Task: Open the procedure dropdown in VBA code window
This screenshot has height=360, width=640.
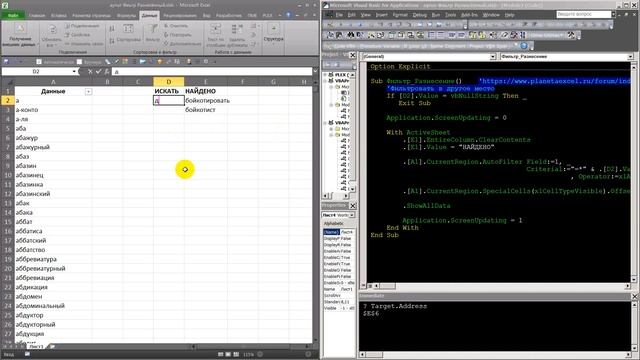Action: click(x=630, y=56)
